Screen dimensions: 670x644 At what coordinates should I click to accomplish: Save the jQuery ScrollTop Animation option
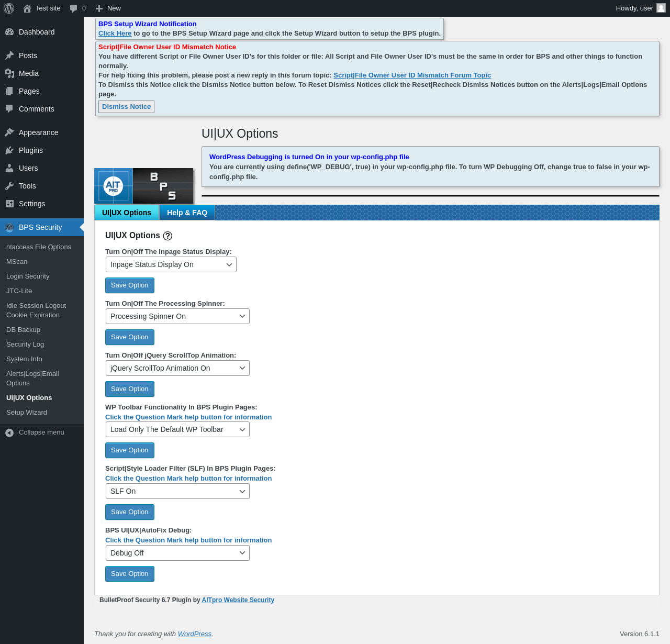click(130, 389)
